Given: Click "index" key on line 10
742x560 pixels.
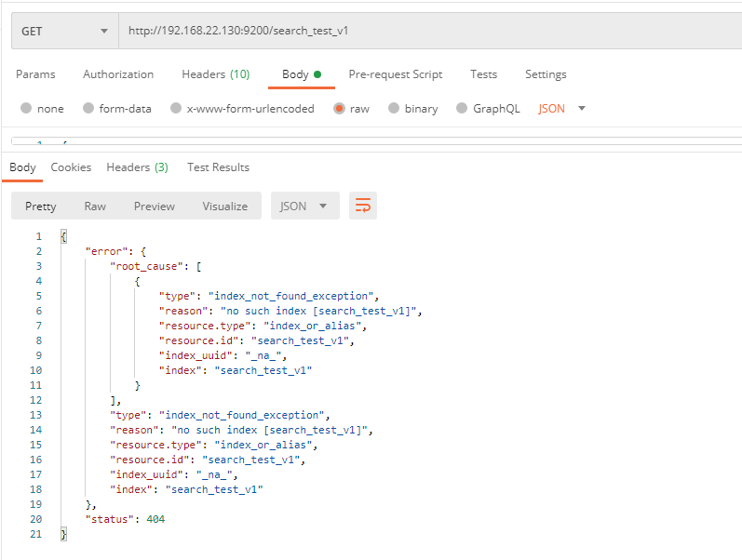Looking at the screenshot, I should 181,370.
